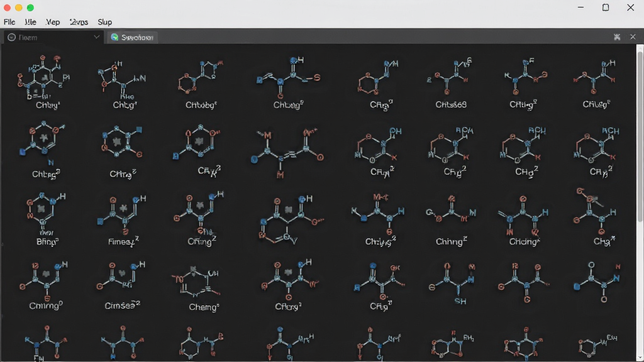Expand the Fleem dropdown arrow
The width and height of the screenshot is (644, 362).
[x=96, y=37]
